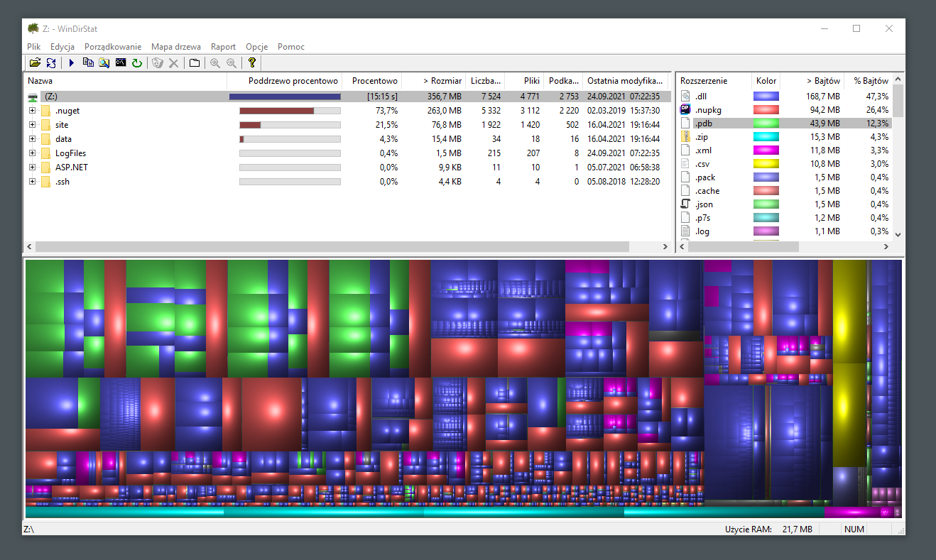Screen dimensions: 936x560
Task: Expand the data folder node
Action: pyautogui.click(x=32, y=139)
